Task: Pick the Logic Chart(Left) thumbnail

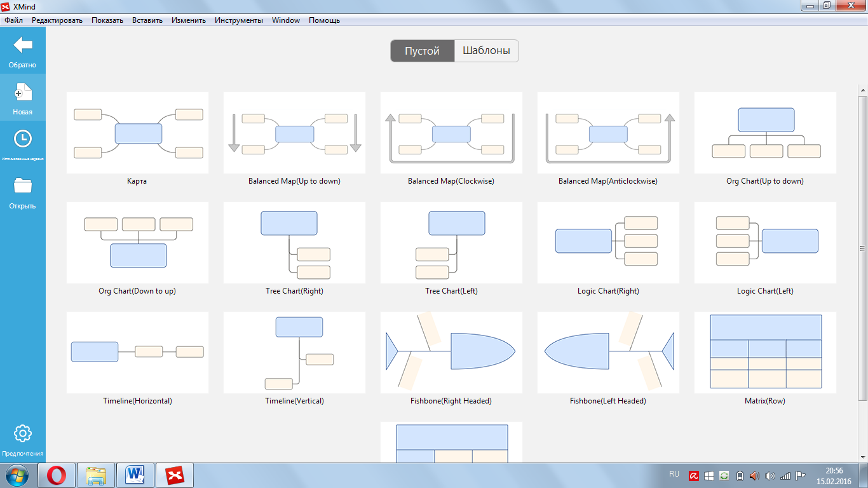Action: coord(765,243)
